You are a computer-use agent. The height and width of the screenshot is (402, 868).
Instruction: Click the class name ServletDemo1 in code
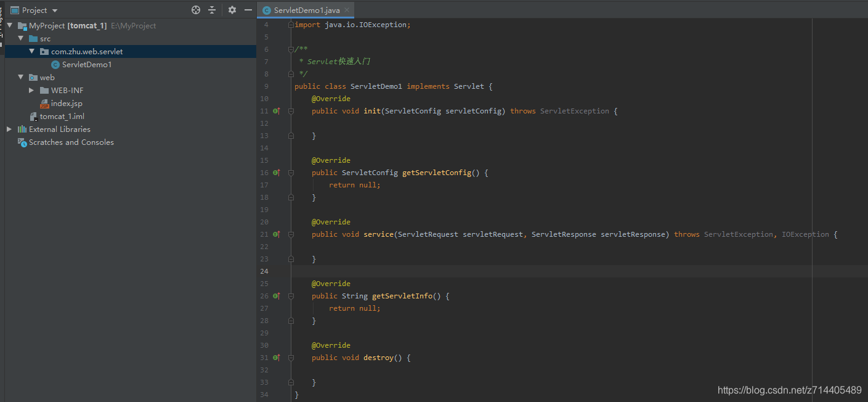(376, 86)
